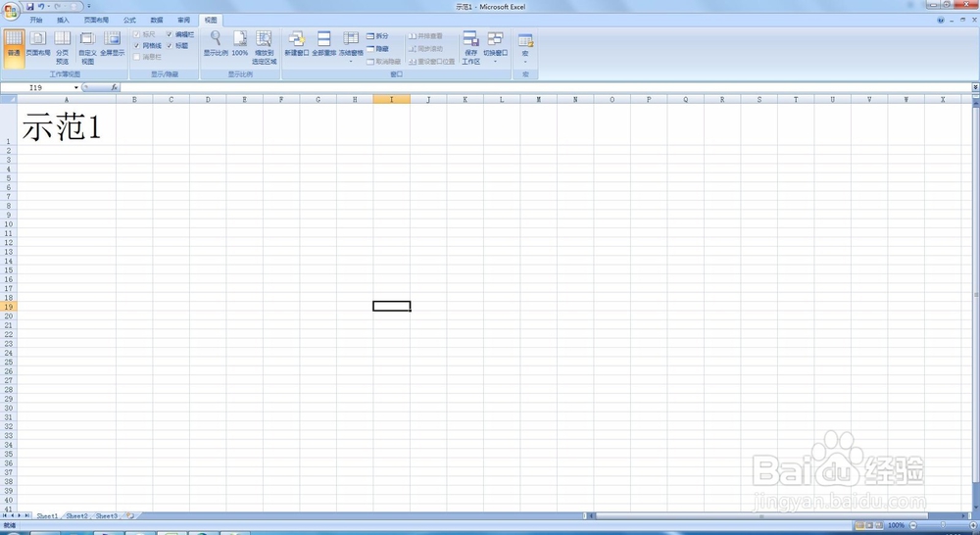Screen dimensions: 980x535
Task: Open the 数据 (Data) ribbon tab
Action: pos(156,20)
